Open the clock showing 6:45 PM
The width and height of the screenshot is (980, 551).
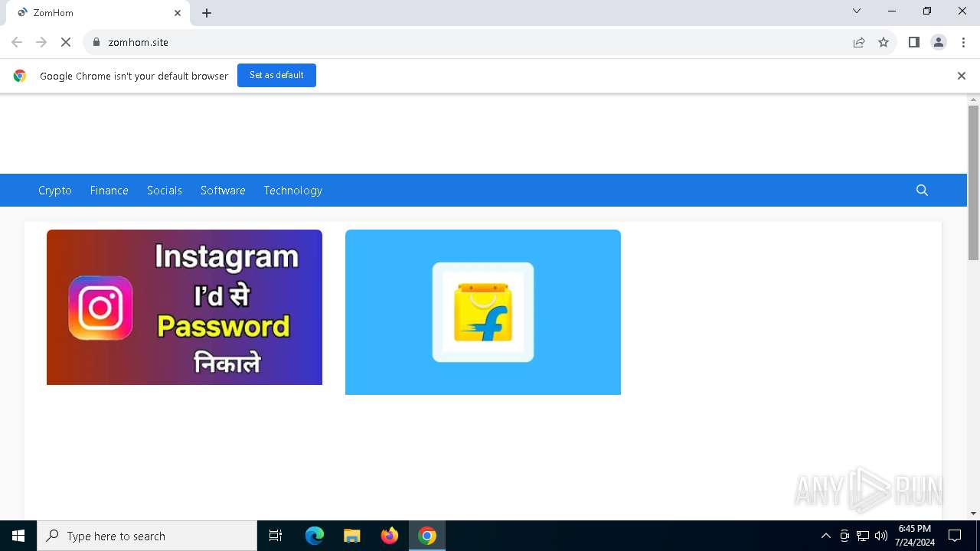(915, 536)
